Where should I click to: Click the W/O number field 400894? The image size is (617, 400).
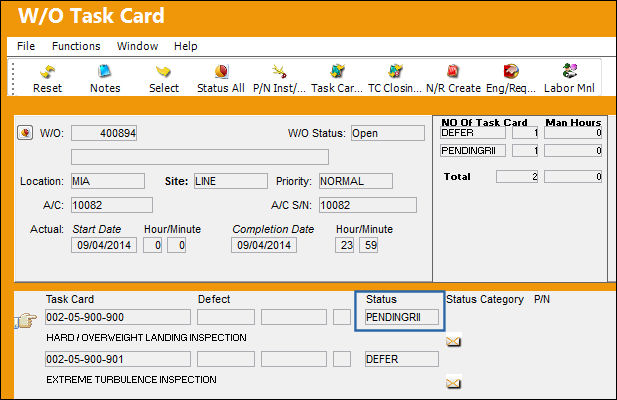(104, 133)
